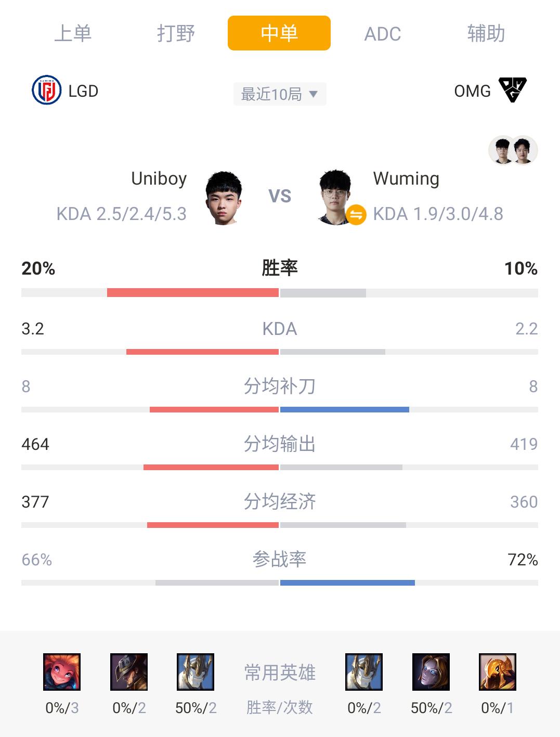Select Wuming's Azir hero icon
The width and height of the screenshot is (560, 737).
[x=498, y=672]
